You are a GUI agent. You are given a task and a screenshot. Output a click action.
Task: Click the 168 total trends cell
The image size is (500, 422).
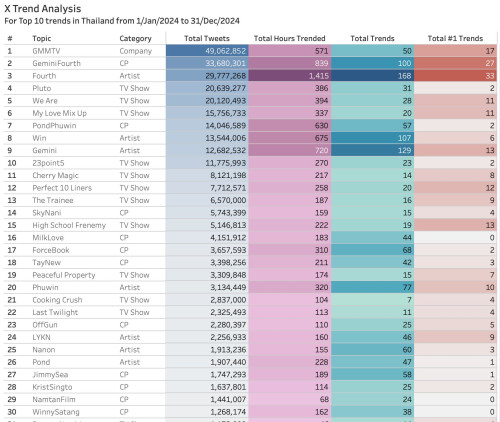[x=372, y=76]
